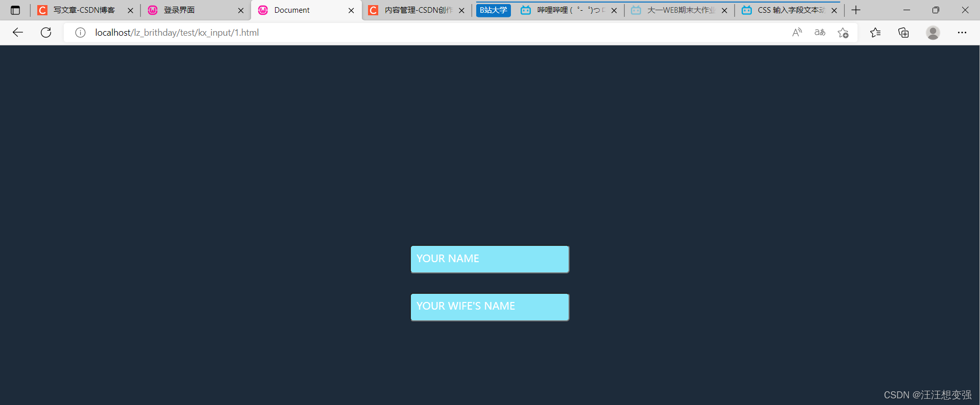The image size is (980, 405).
Task: Close the 登录界面 tab
Action: [x=241, y=10]
